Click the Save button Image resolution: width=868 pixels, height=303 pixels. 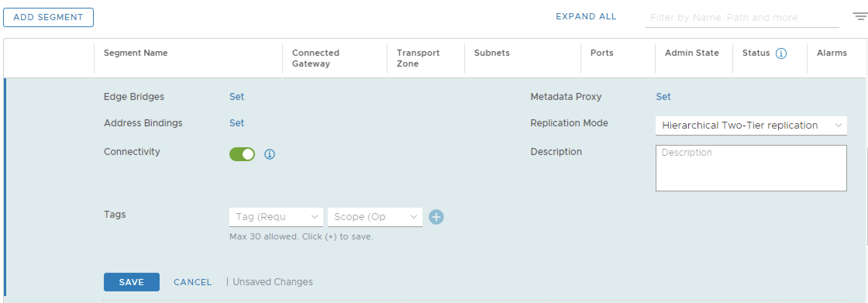coord(131,282)
